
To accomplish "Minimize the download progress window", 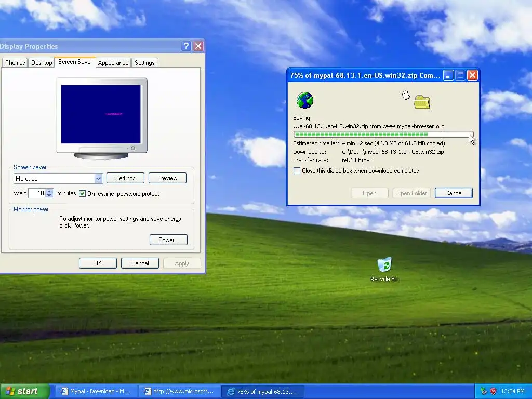I will [448, 75].
